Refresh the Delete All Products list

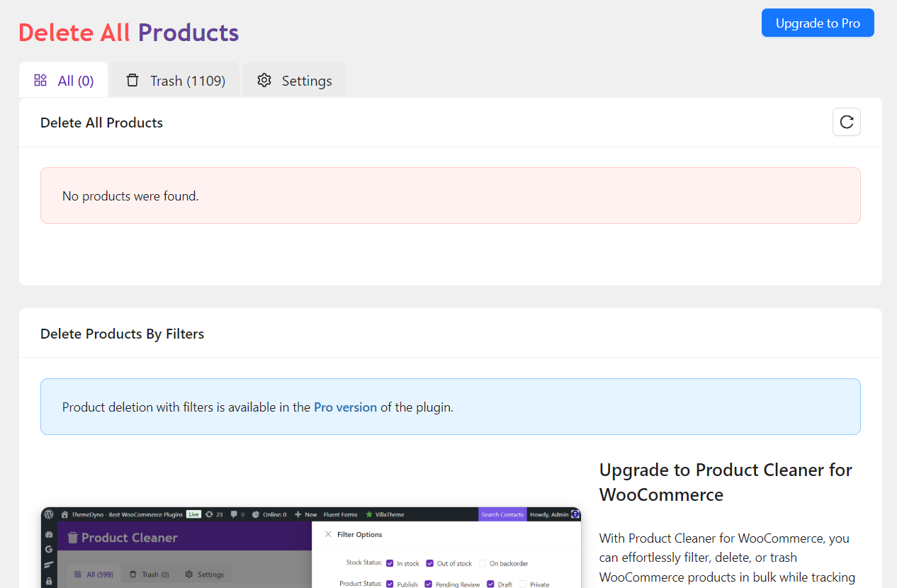(846, 122)
